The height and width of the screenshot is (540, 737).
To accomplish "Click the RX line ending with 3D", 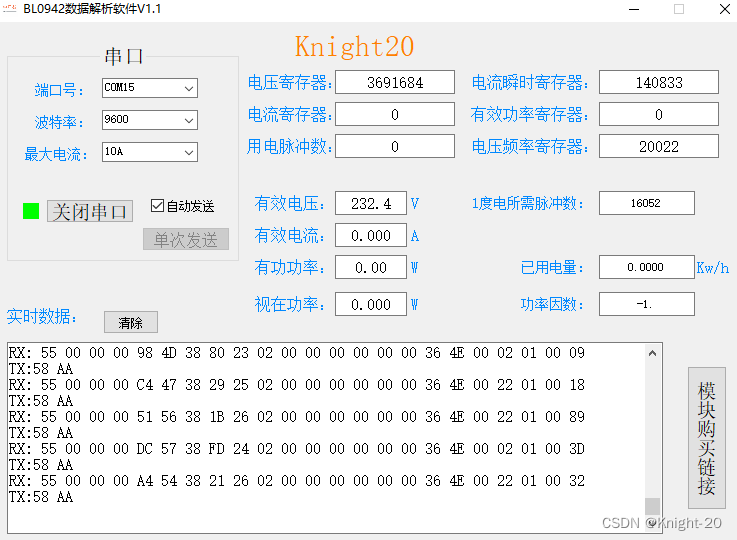I will 297,449.
